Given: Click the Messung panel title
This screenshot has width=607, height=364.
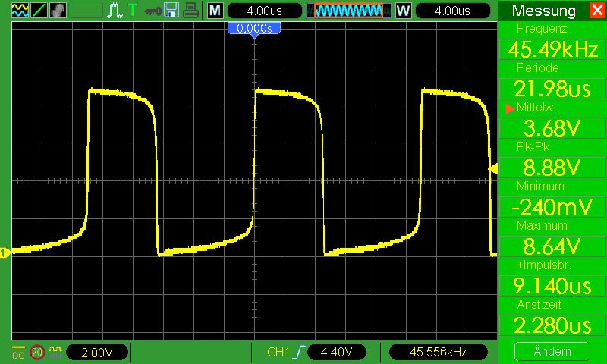Looking at the screenshot, I should [543, 11].
